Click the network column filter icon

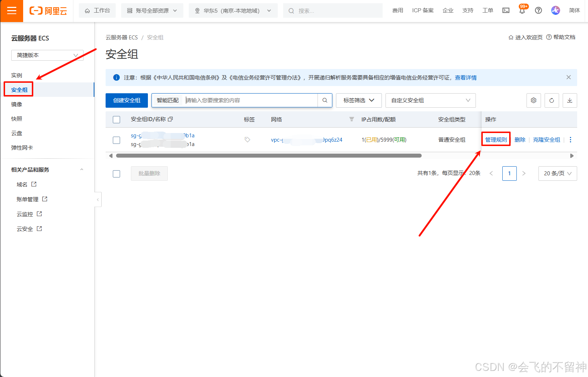pos(351,119)
